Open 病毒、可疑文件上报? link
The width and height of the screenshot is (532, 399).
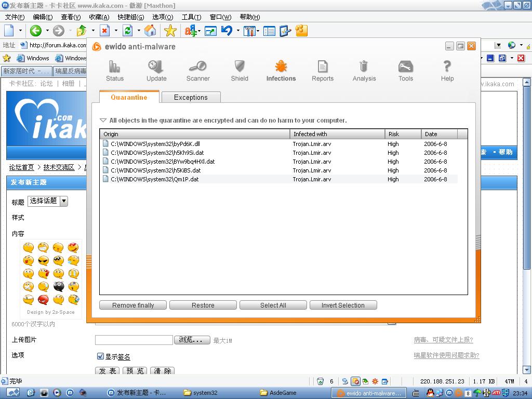coord(444,340)
